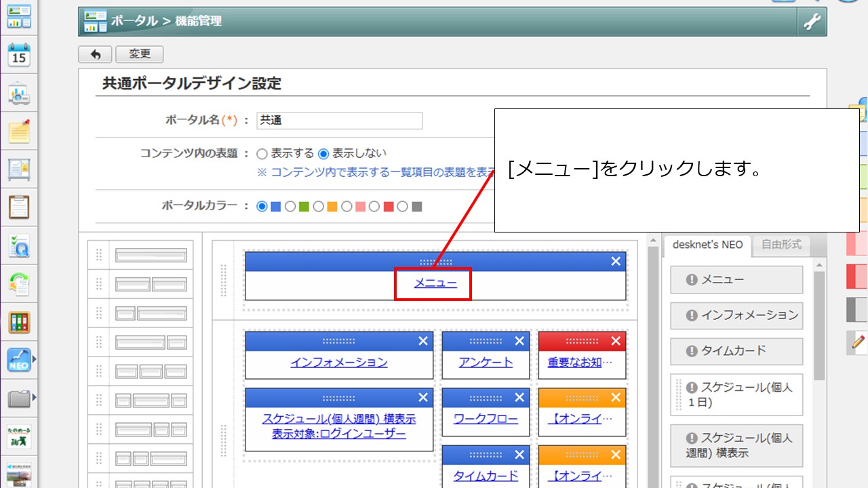The height and width of the screenshot is (488, 868).
Task: Open the ワークフロー link in the portal layout
Action: 486,420
